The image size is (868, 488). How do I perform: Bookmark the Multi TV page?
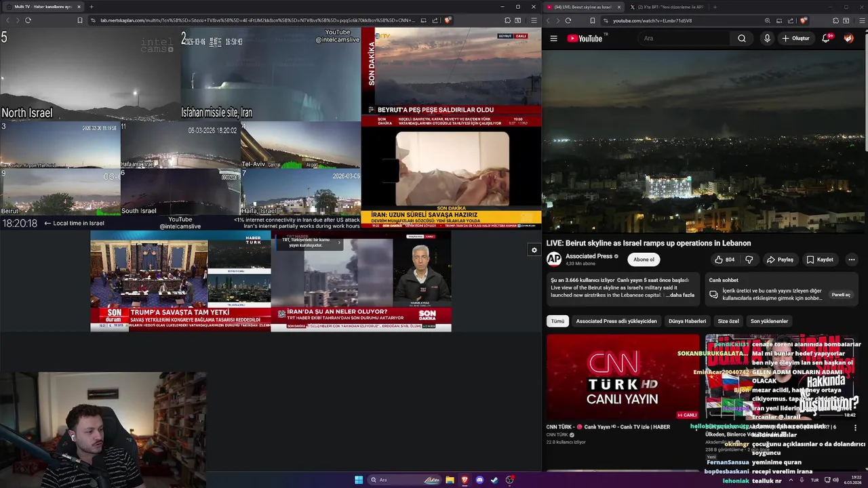80,20
